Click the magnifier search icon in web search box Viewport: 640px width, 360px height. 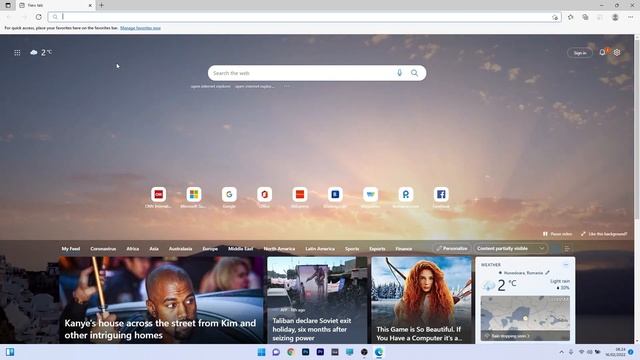coord(414,73)
